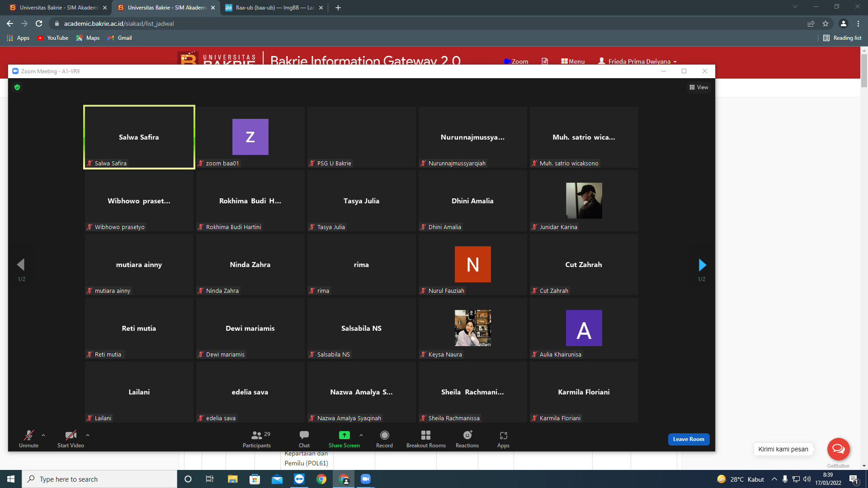Screen dimensions: 868x488
Task: Go to previous gallery page arrow
Action: (x=21, y=265)
